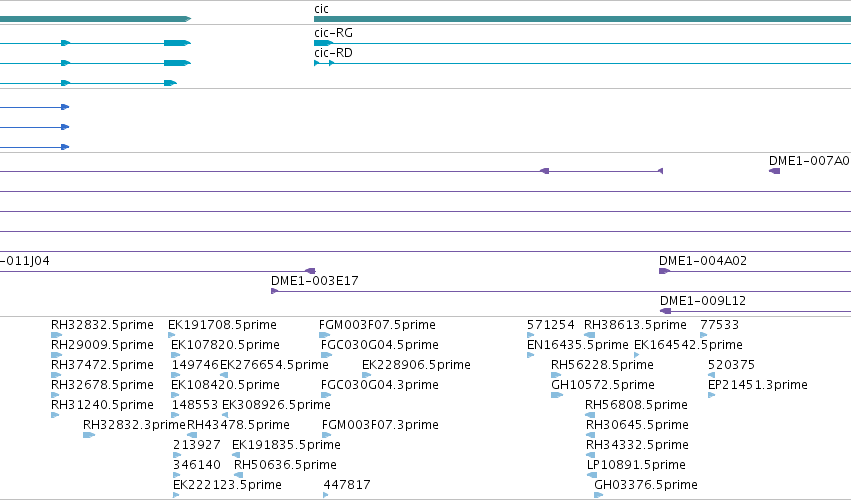The height and width of the screenshot is (500, 851).
Task: Click the 520375 feature label
Action: tap(732, 365)
